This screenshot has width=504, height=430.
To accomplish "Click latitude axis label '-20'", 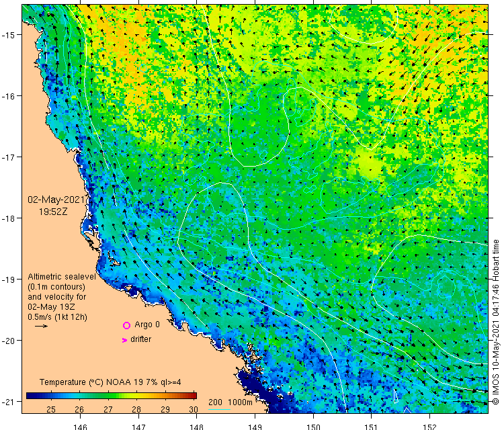I will click(8, 341).
